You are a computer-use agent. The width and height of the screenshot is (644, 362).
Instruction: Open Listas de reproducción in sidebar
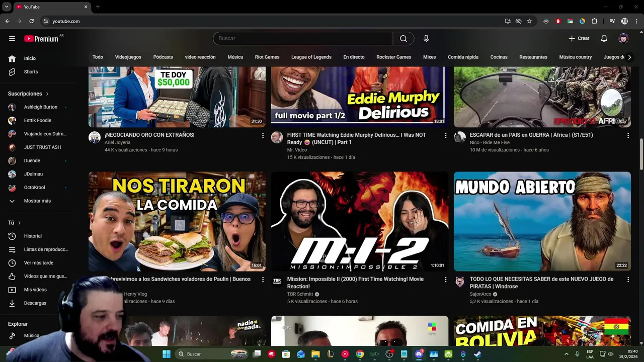pyautogui.click(x=38, y=249)
